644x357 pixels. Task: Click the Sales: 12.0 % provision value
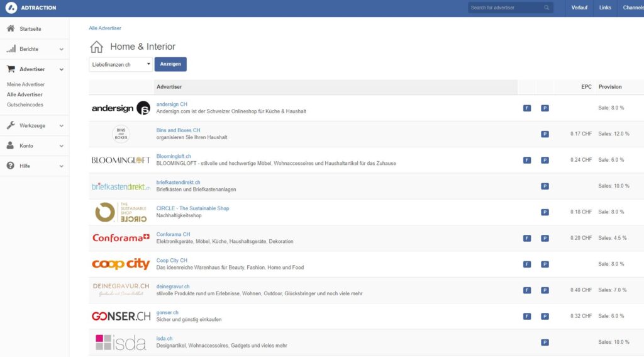(614, 133)
